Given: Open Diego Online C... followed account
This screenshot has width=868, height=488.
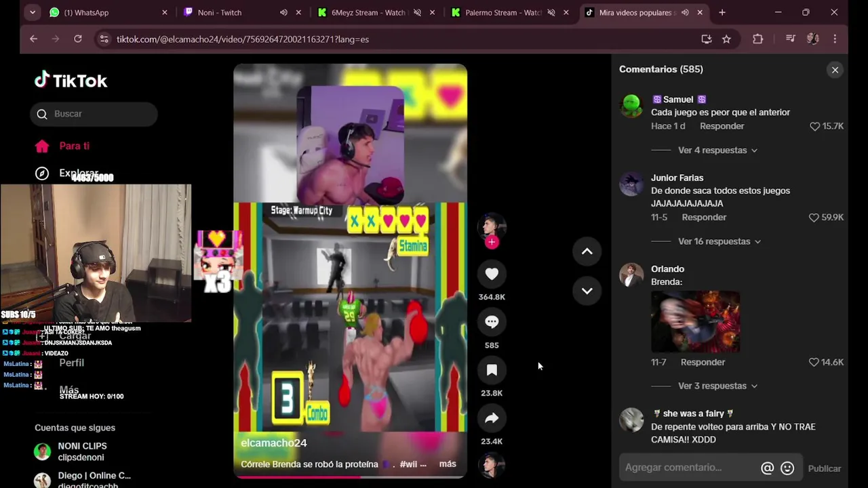Looking at the screenshot, I should click(x=81, y=480).
